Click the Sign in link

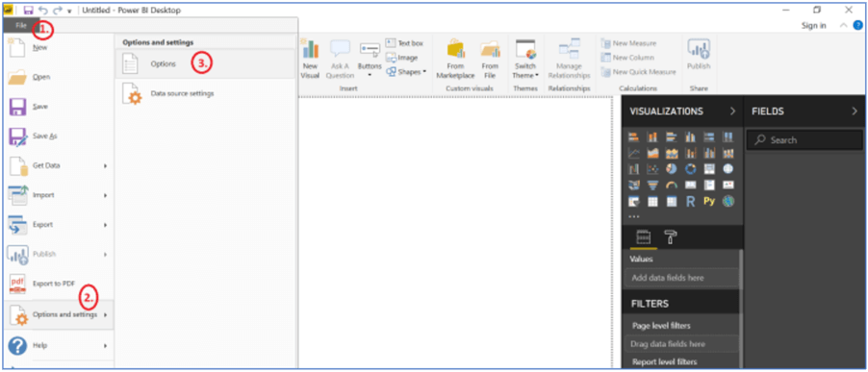[x=814, y=25]
